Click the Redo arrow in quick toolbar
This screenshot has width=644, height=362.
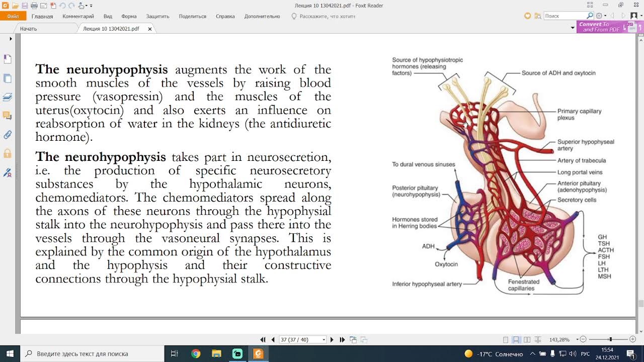[x=71, y=6]
